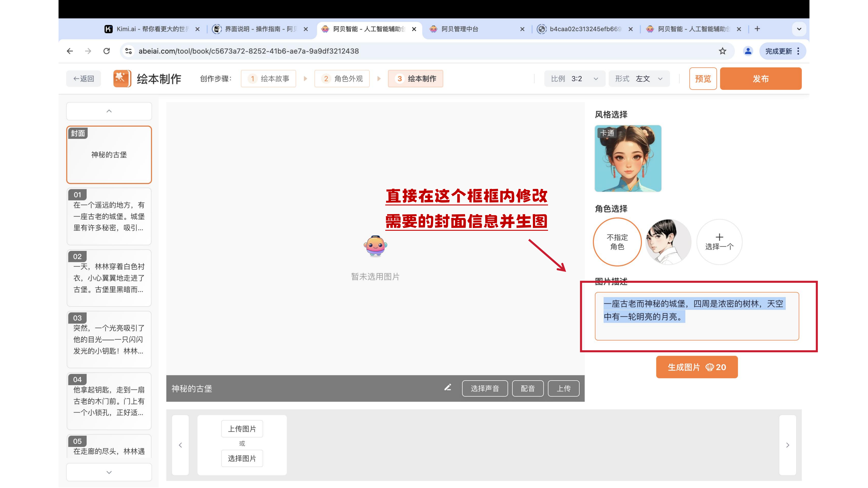Close the Kimi.ai tab

click(198, 29)
